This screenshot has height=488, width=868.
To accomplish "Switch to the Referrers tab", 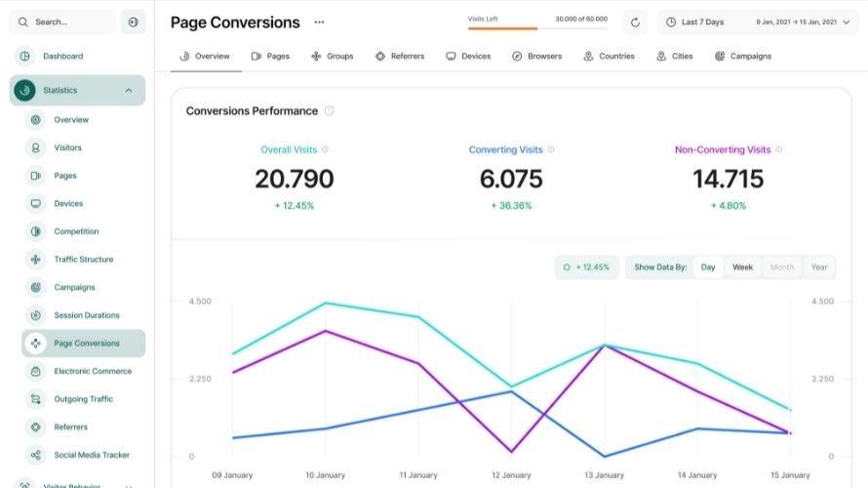I will pyautogui.click(x=399, y=57).
